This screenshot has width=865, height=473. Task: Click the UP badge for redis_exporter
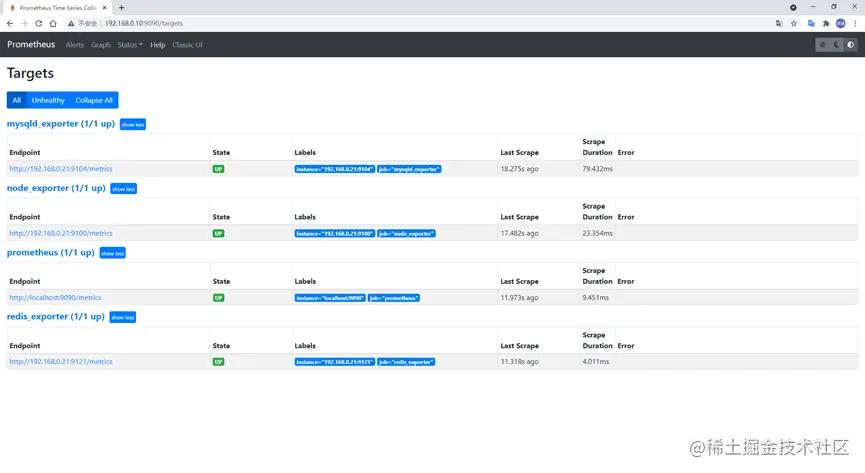click(x=218, y=362)
